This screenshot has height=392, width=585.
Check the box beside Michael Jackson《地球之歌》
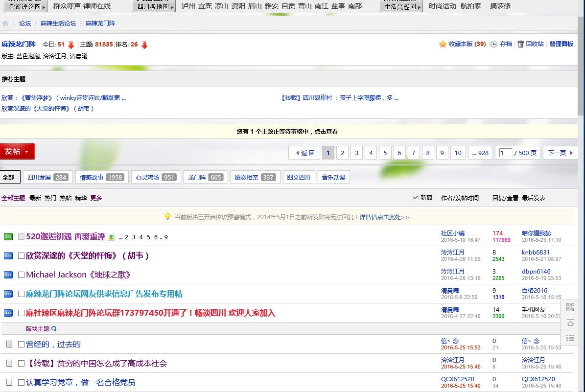coord(21,275)
